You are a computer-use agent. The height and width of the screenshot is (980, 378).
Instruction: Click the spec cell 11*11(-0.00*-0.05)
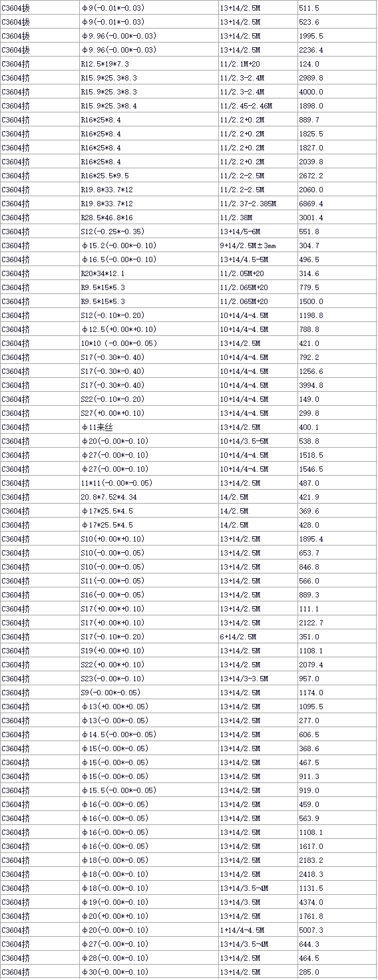coord(148,483)
